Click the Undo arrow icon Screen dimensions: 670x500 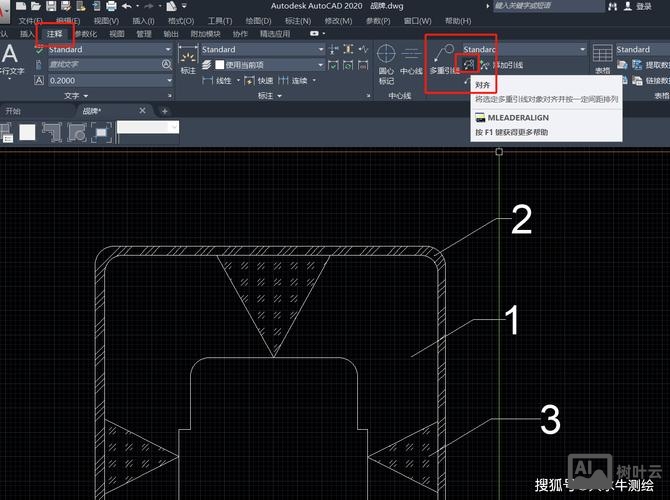[x=126, y=6]
